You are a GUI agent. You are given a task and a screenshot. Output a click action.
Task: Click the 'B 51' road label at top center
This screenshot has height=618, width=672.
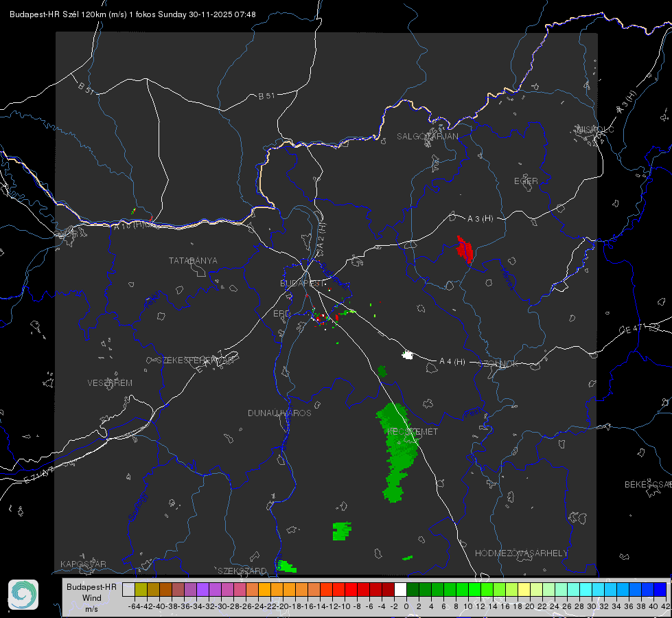(266, 96)
